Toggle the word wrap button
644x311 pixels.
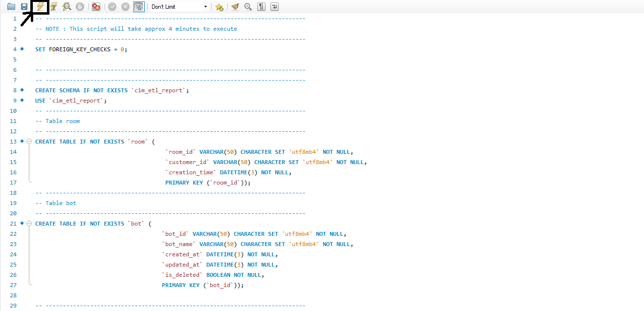275,7
